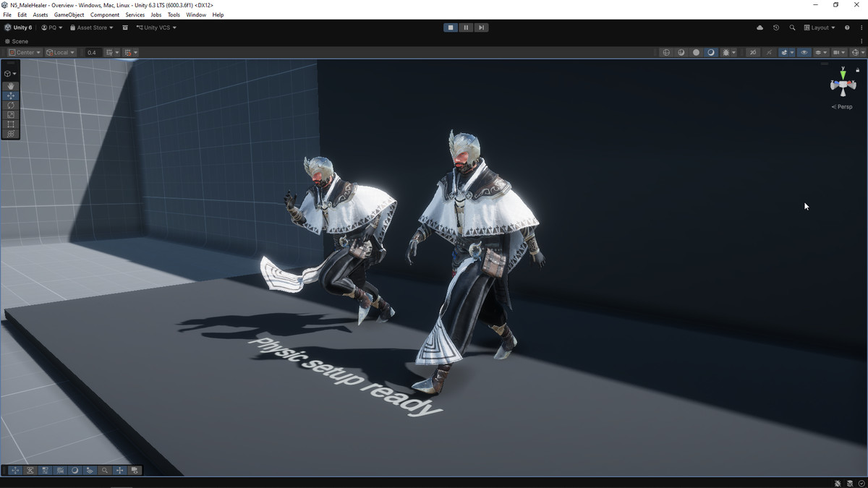This screenshot has width=868, height=488.
Task: Select the Hand view tool
Action: tap(11, 86)
